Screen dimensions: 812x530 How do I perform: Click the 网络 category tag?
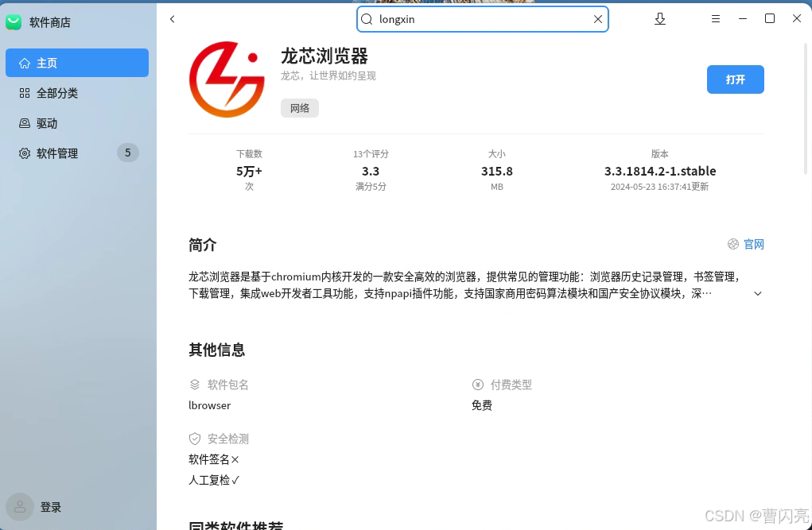300,107
